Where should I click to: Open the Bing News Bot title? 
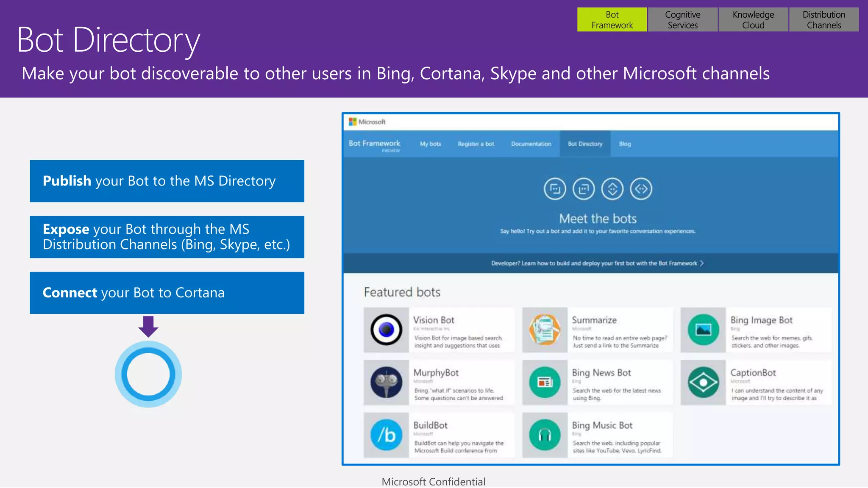601,373
